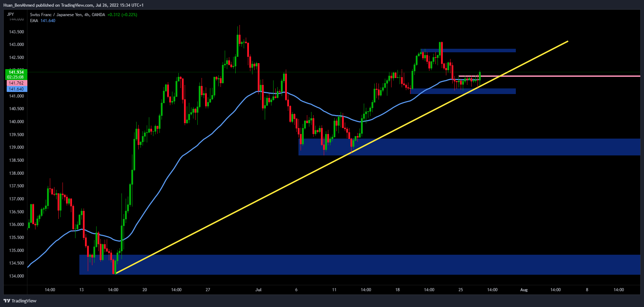The height and width of the screenshot is (307, 644).
Task: Click the EMA indicator label
Action: 34,21
